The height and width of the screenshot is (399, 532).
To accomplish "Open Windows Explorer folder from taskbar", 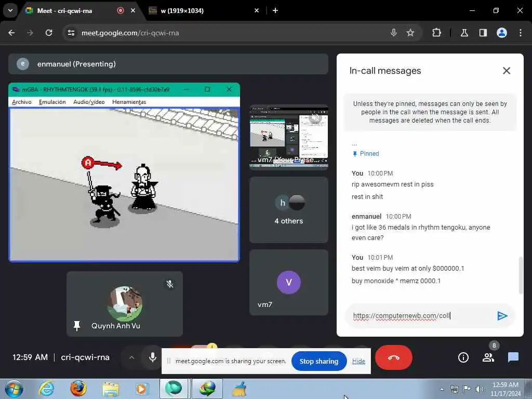I will (111, 389).
